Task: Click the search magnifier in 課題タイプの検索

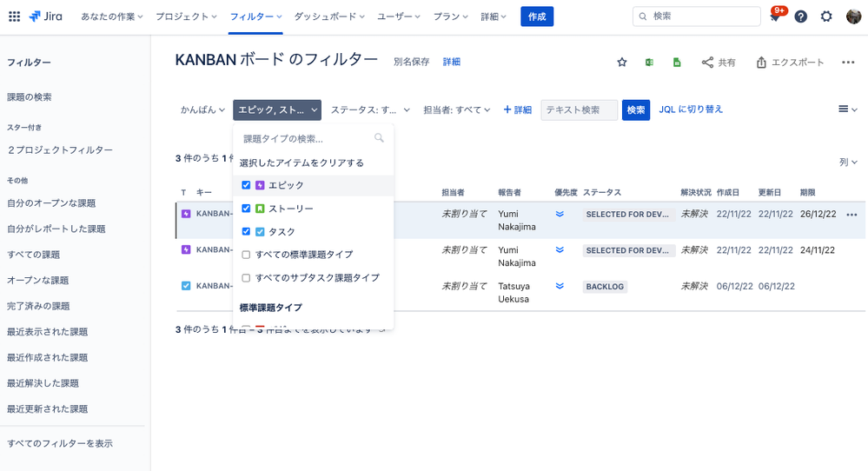Action: click(379, 138)
